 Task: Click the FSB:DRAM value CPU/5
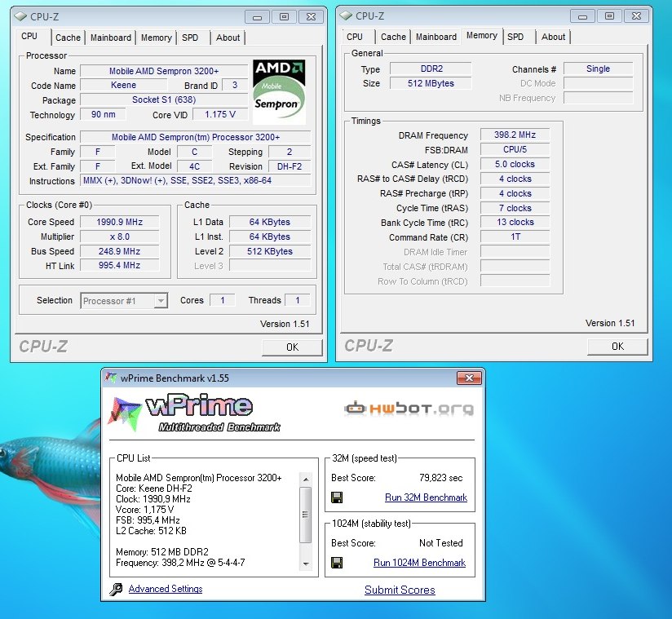tap(515, 149)
